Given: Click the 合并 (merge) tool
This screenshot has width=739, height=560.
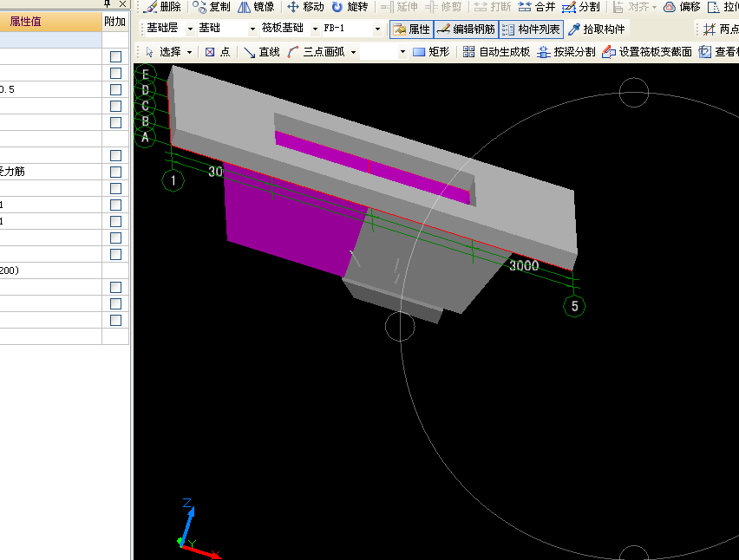Looking at the screenshot, I should tap(537, 7).
